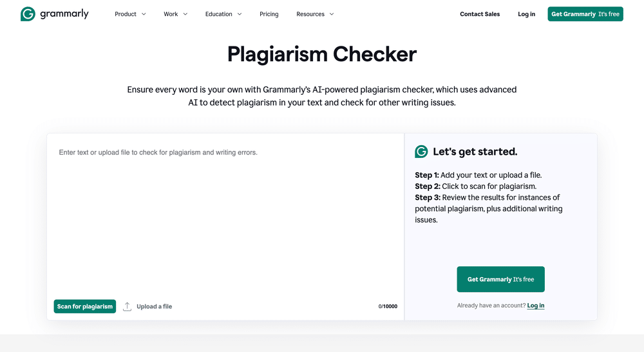644x352 pixels.
Task: Click the Already have an account? text
Action: click(x=491, y=306)
